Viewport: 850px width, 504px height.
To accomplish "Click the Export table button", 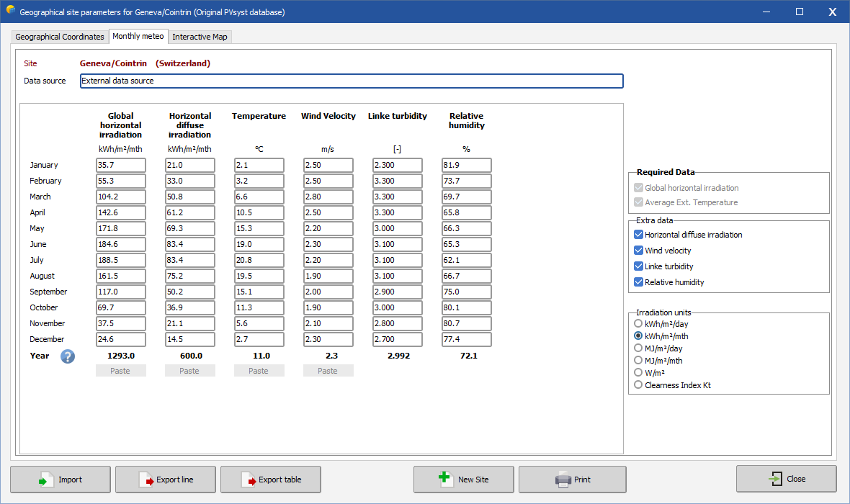I will pyautogui.click(x=271, y=480).
